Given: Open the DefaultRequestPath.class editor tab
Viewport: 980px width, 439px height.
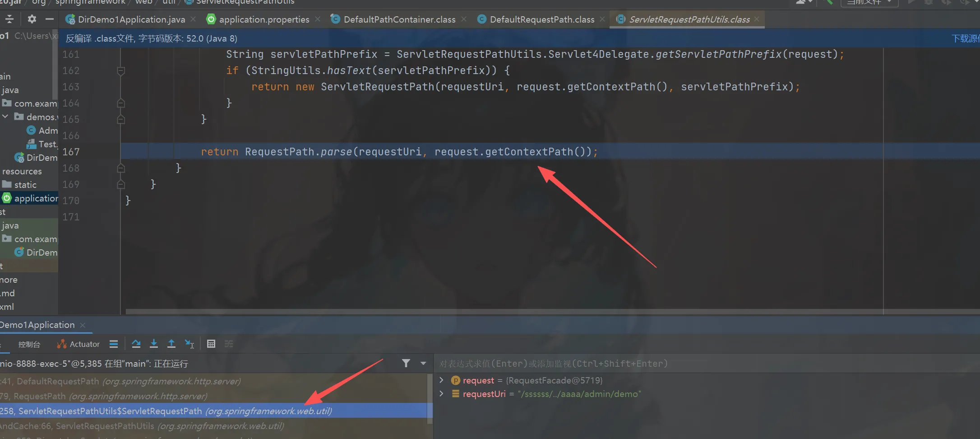Looking at the screenshot, I should [541, 19].
